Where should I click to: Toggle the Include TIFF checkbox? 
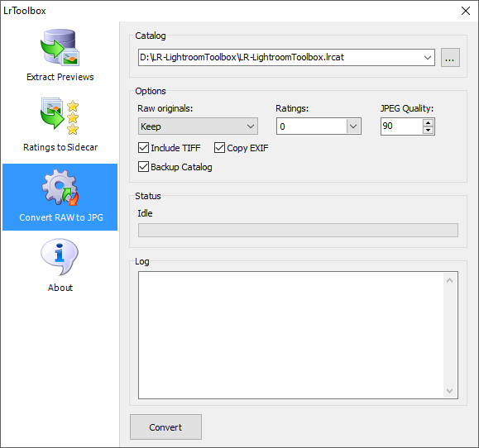[x=144, y=148]
